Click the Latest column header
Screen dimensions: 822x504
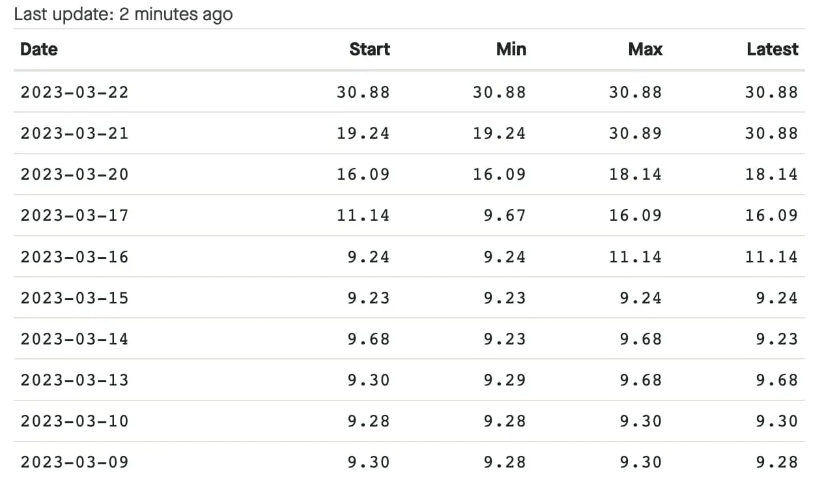click(x=772, y=49)
